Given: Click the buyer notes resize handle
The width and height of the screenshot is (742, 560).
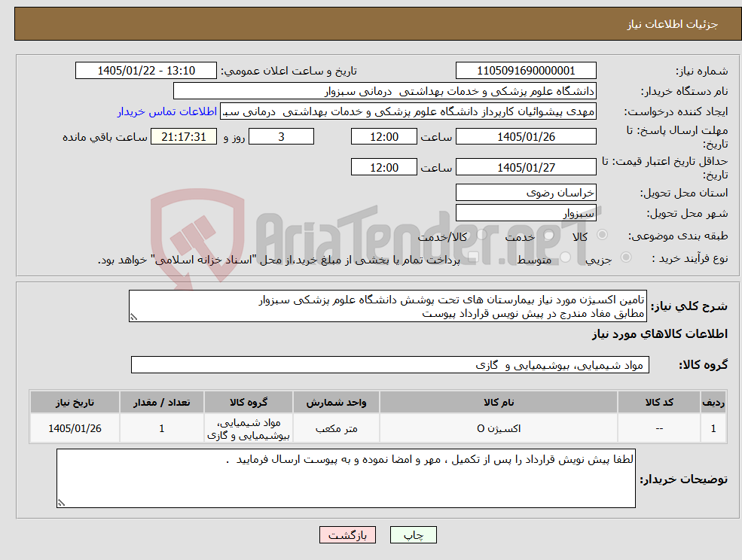Looking at the screenshot, I should 61,504.
